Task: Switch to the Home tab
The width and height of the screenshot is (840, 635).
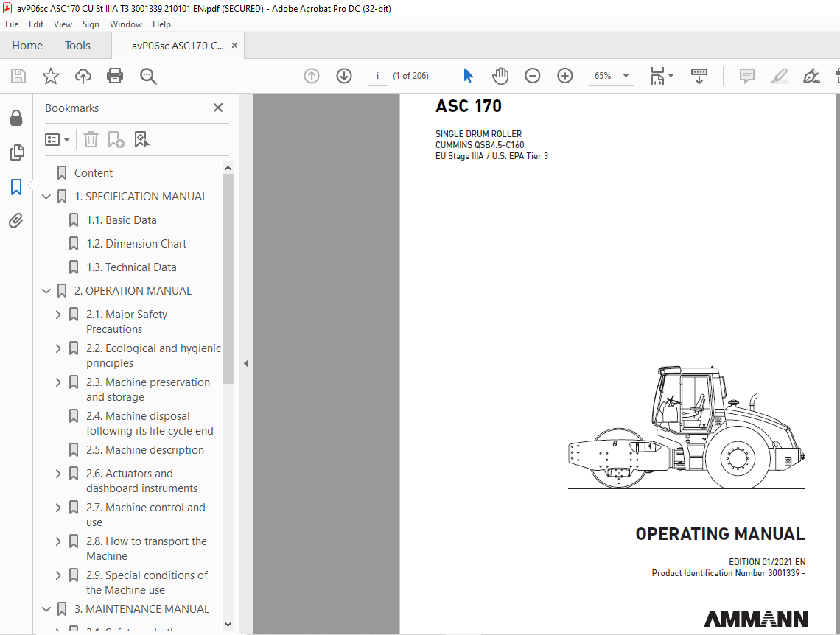Action: point(27,46)
